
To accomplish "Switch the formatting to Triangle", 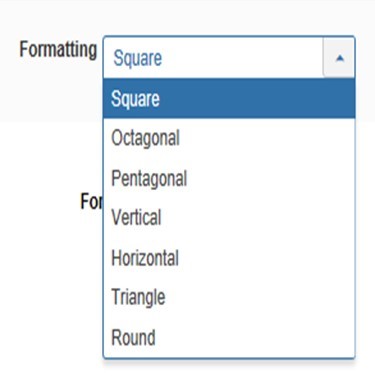I will point(229,297).
